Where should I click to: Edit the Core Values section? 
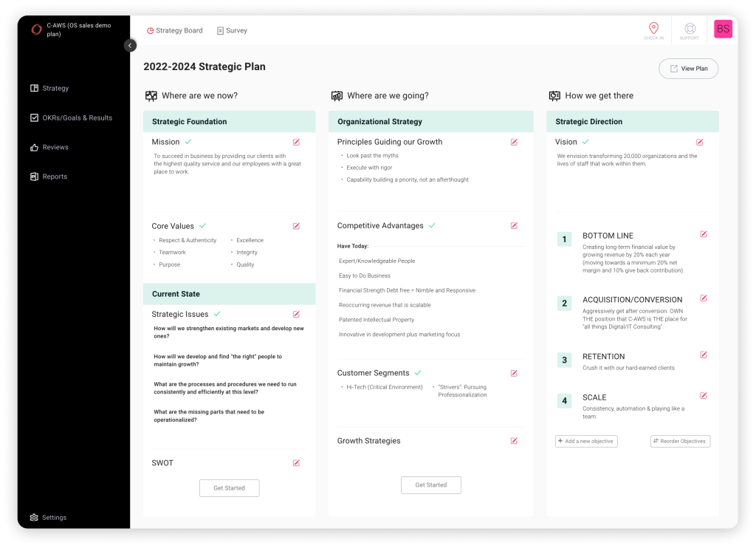tap(296, 226)
